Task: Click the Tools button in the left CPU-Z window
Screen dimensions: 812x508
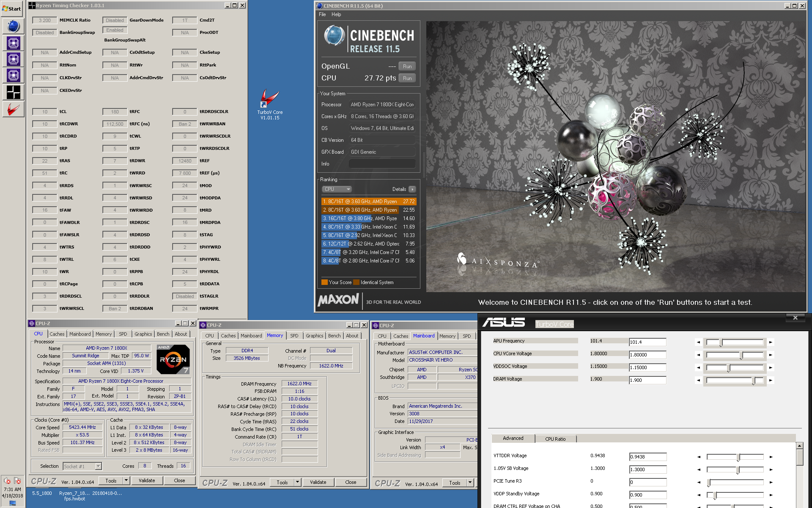Action: 111,480
